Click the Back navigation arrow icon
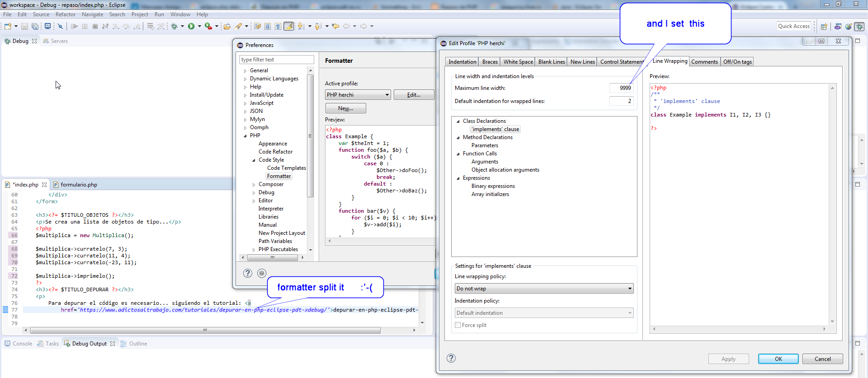 (x=346, y=26)
